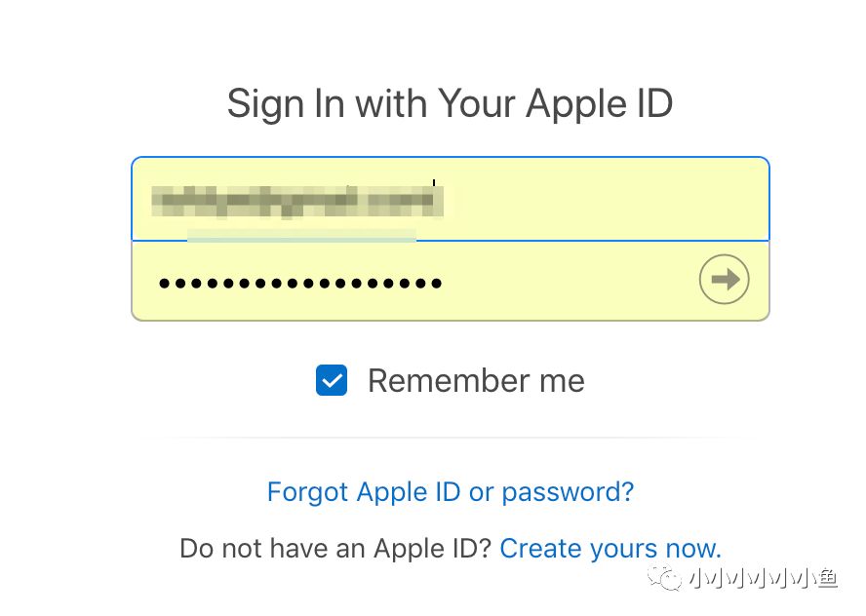Viewport: 866px width, 616px height.
Task: Click the word Forgot in the recovery link
Action: [x=305, y=491]
